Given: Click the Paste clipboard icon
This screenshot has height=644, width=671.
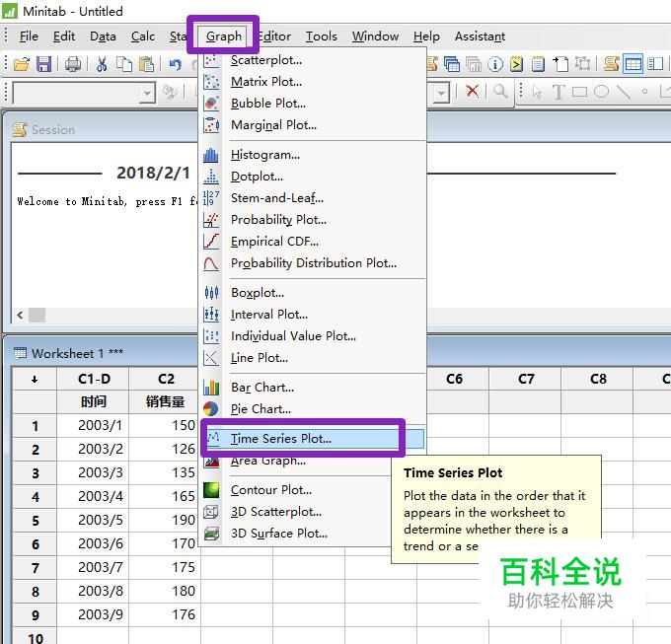Looking at the screenshot, I should point(147,64).
